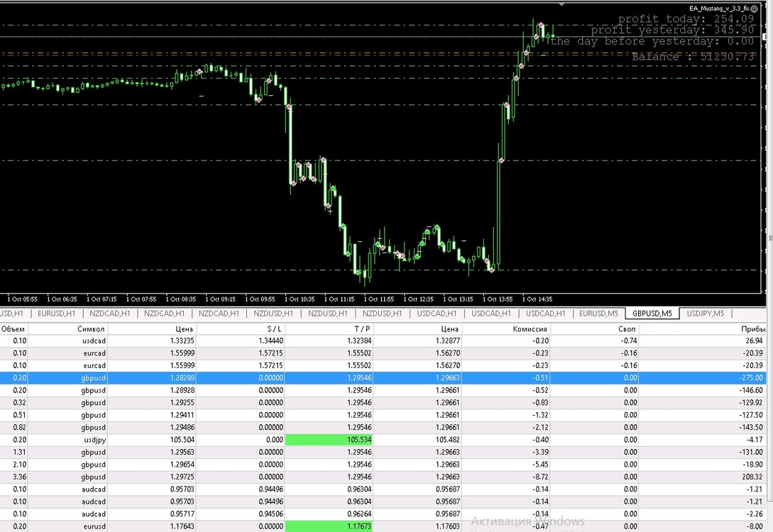
Task: Click the '1 Oct 10:35' time axis label
Action: pyautogui.click(x=300, y=299)
